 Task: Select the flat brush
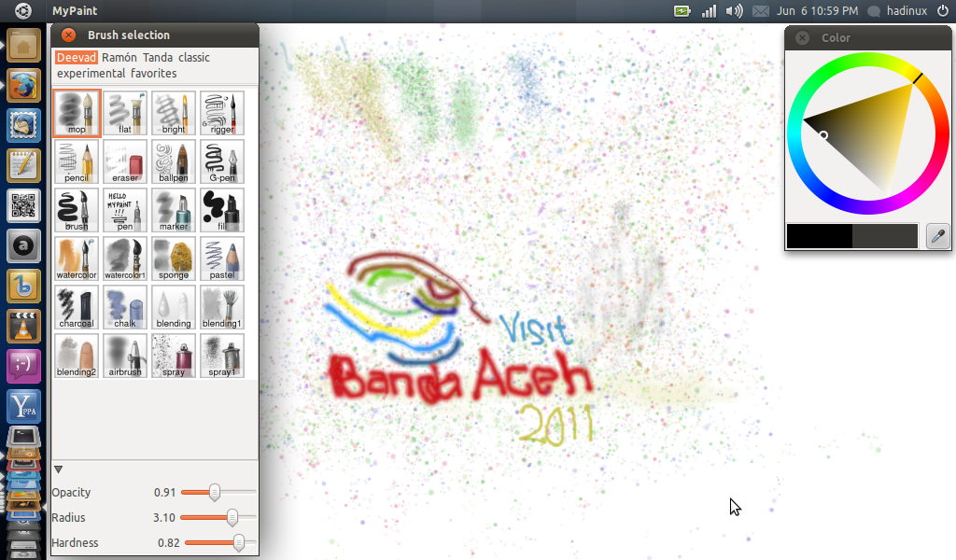point(125,113)
